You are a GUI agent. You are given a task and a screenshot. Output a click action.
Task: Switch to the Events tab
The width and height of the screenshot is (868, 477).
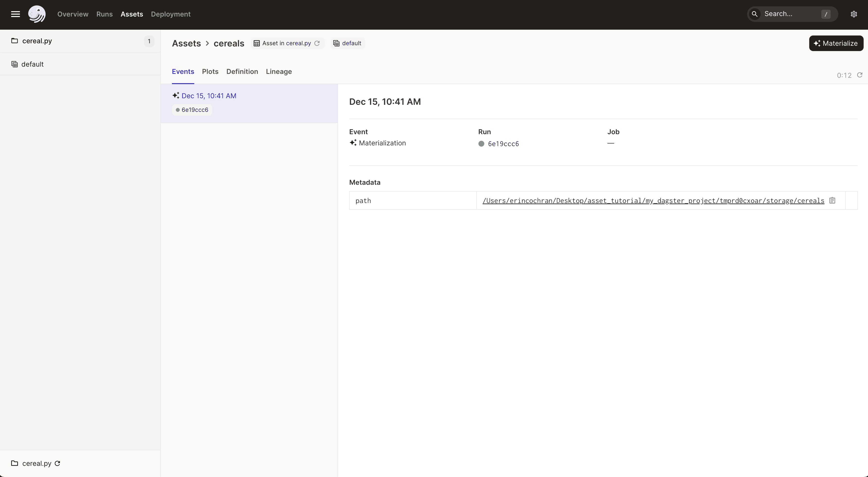pyautogui.click(x=183, y=71)
